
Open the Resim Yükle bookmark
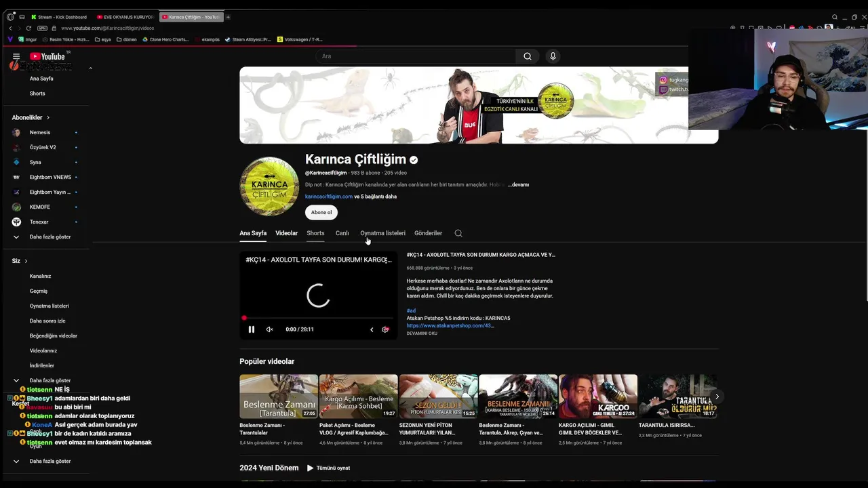coord(66,39)
